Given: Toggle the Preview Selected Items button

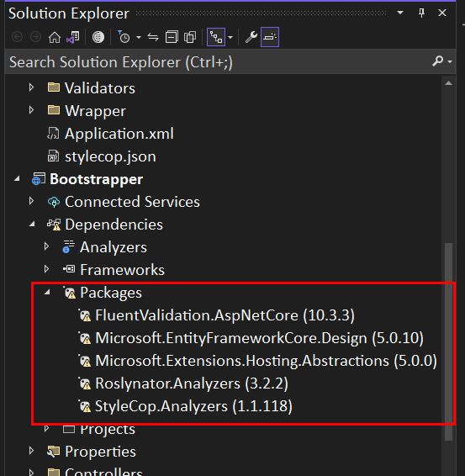Looking at the screenshot, I should [270, 37].
